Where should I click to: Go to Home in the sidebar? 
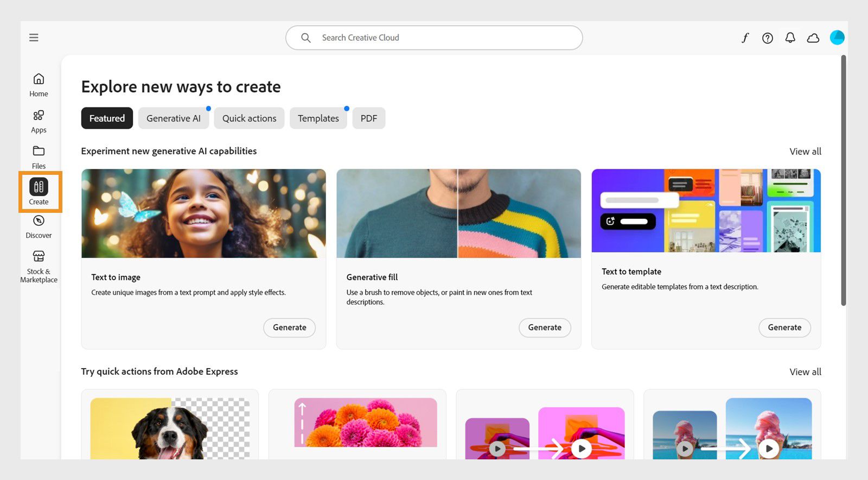[39, 85]
